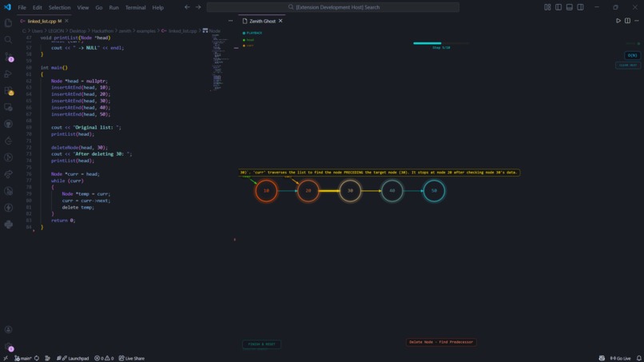Go forward with navigation arrow
Viewport: 644px width, 362px height.
[x=198, y=7]
